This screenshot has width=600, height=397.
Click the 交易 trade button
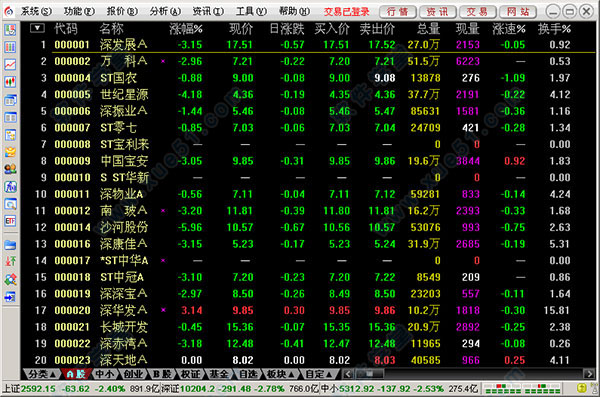[x=477, y=12]
